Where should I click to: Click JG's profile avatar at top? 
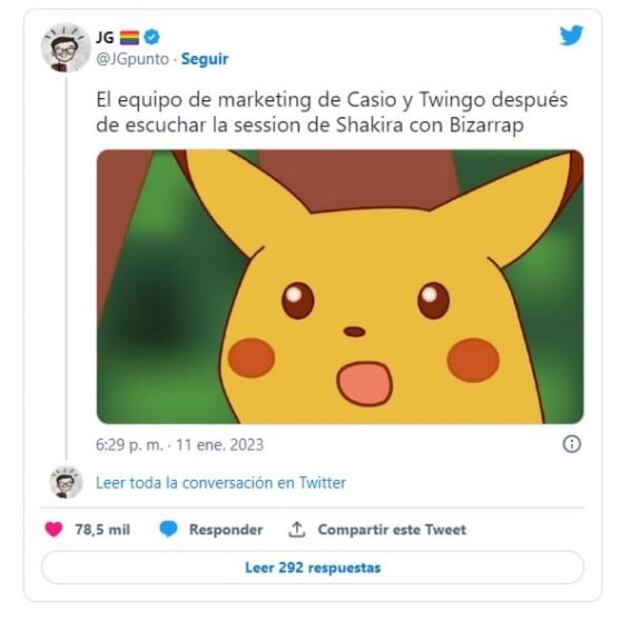point(66,48)
